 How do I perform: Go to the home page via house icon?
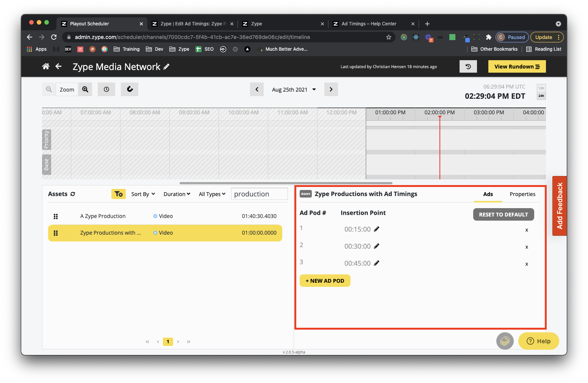click(x=46, y=67)
